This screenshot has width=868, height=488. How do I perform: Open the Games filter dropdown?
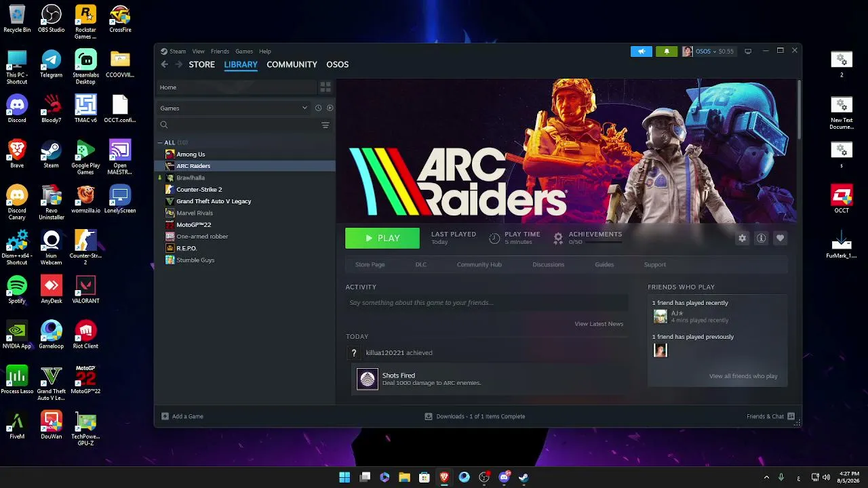click(233, 108)
